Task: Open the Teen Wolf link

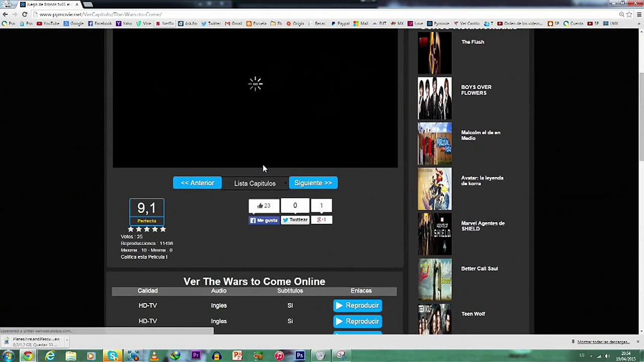Action: coord(473,314)
